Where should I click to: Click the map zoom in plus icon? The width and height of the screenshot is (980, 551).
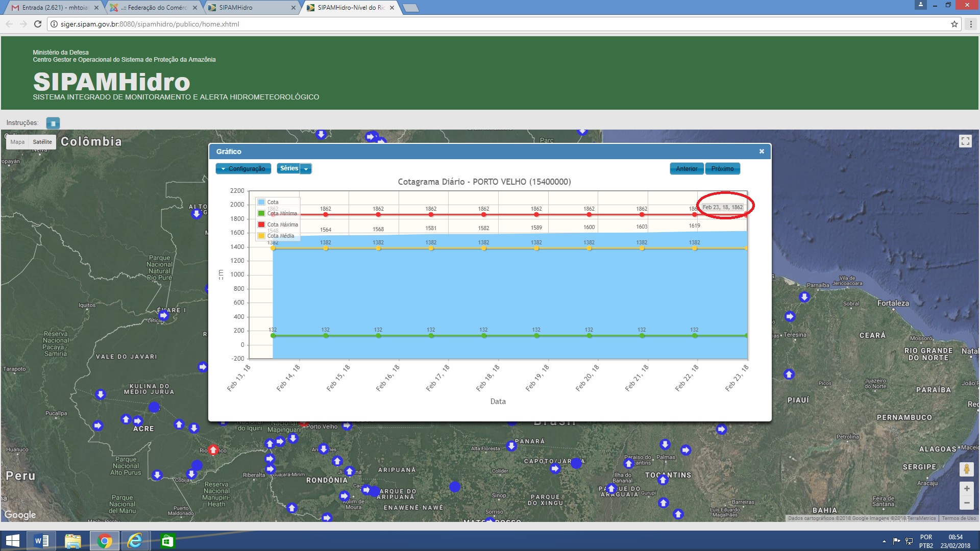pyautogui.click(x=966, y=489)
